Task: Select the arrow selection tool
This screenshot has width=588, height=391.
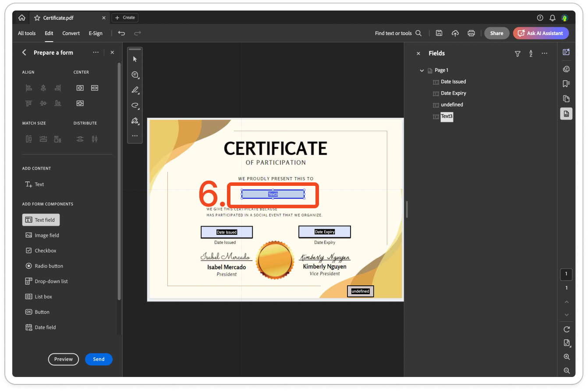Action: [x=135, y=59]
